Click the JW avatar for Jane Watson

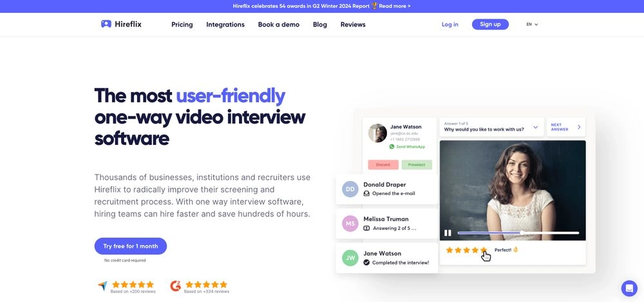pyautogui.click(x=350, y=258)
